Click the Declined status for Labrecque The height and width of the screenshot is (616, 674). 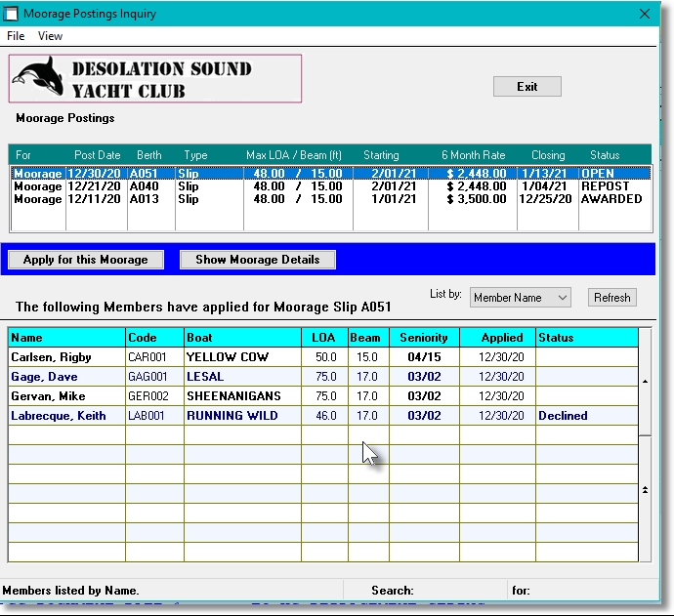(x=563, y=416)
